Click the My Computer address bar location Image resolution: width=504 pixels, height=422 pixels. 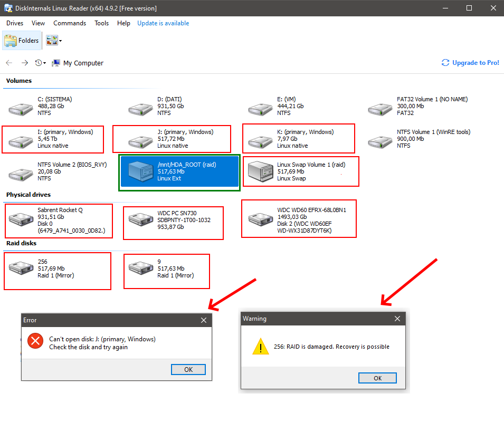(83, 63)
